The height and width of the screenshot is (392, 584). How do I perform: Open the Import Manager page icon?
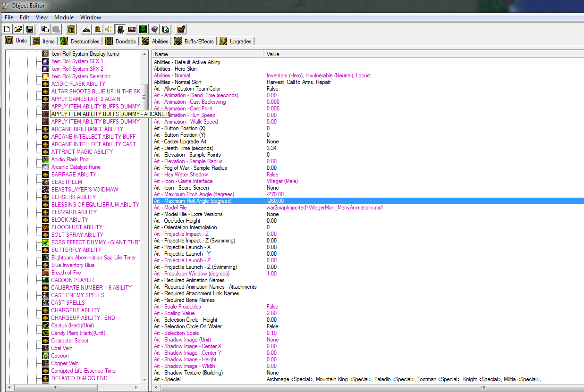(166, 29)
